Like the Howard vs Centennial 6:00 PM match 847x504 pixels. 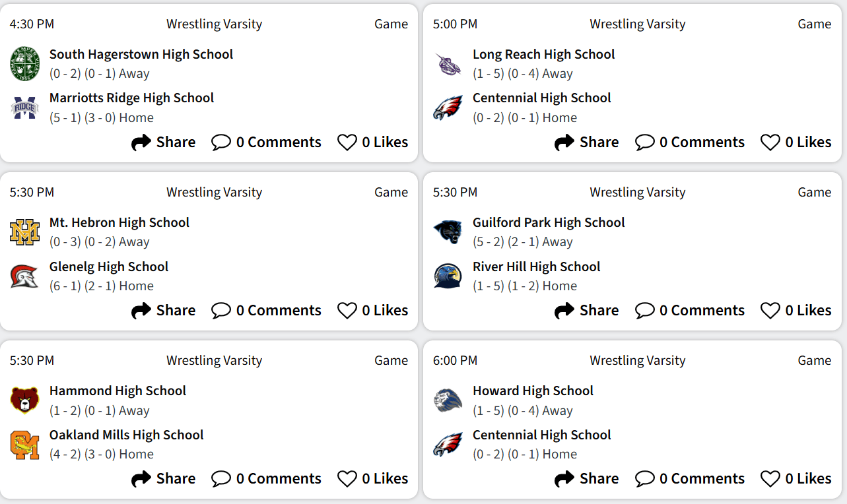point(796,478)
